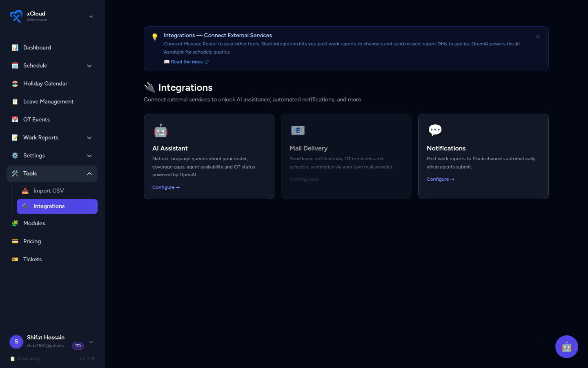The image size is (588, 368).
Task: Click the OT Events calendar icon
Action: click(15, 119)
